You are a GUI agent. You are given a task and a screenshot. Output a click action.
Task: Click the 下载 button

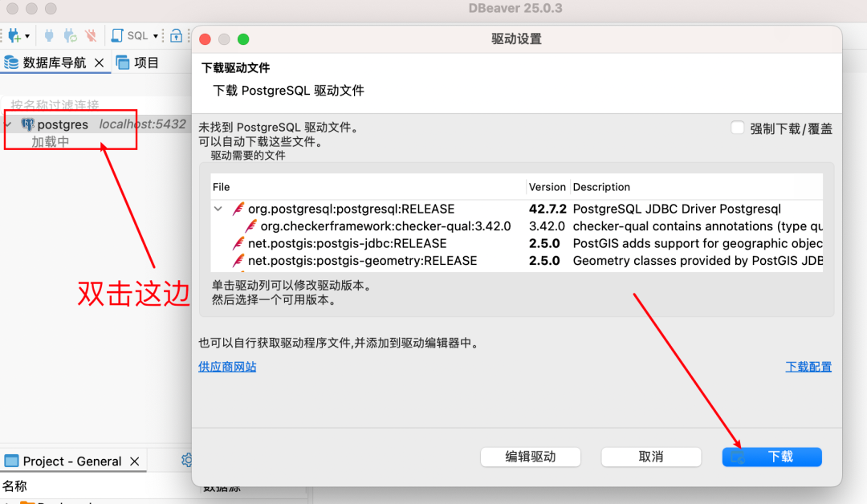click(772, 457)
